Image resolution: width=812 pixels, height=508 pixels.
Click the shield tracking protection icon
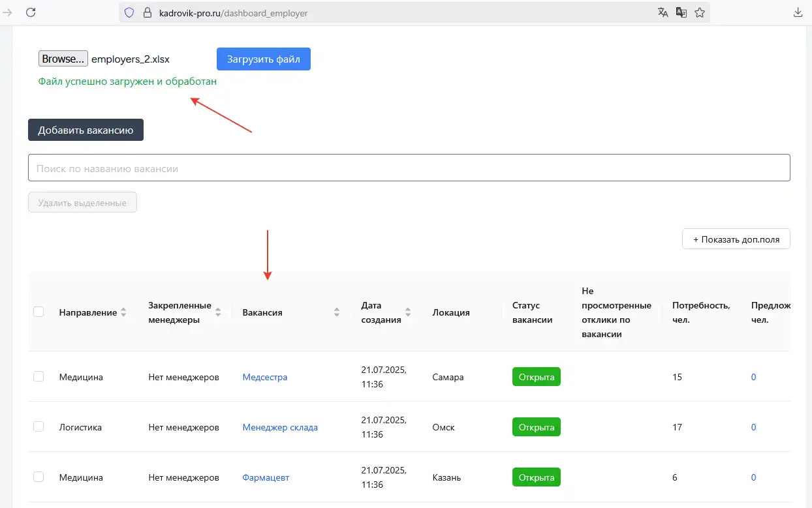pos(129,12)
